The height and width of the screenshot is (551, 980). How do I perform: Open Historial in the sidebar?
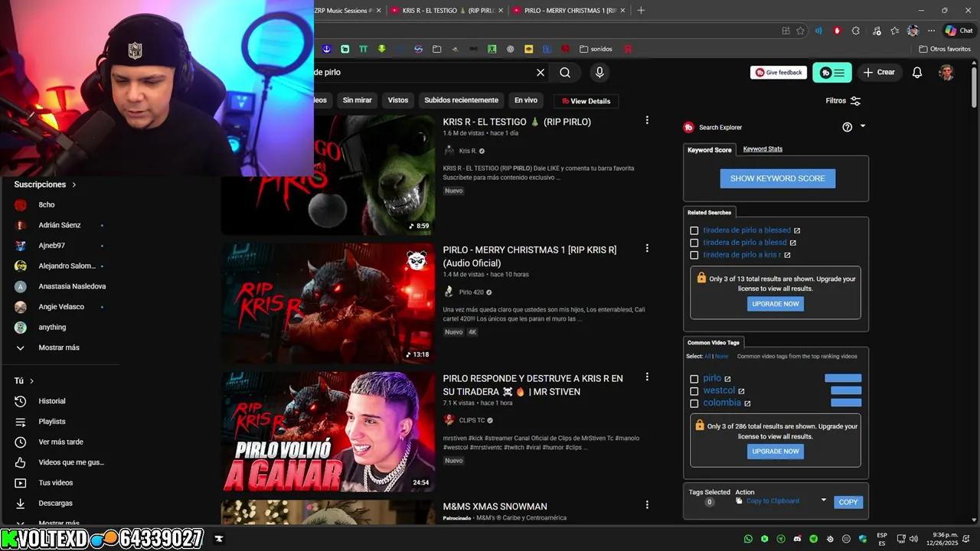(52, 401)
